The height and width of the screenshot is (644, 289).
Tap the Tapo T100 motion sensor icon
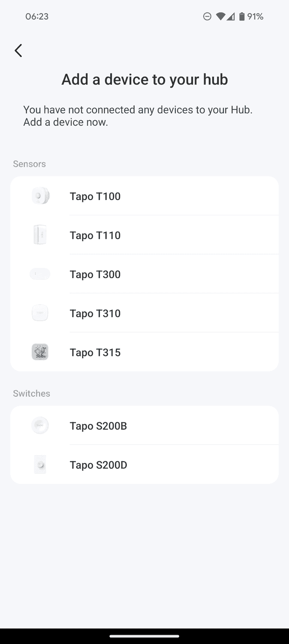click(x=40, y=196)
